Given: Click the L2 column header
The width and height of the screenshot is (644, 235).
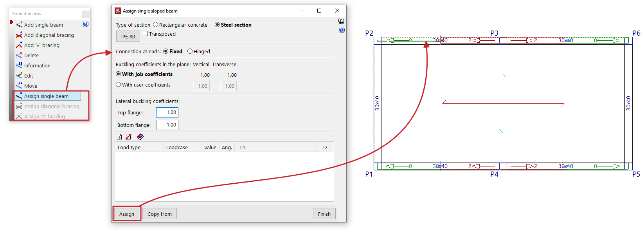Looking at the screenshot, I should 325,147.
